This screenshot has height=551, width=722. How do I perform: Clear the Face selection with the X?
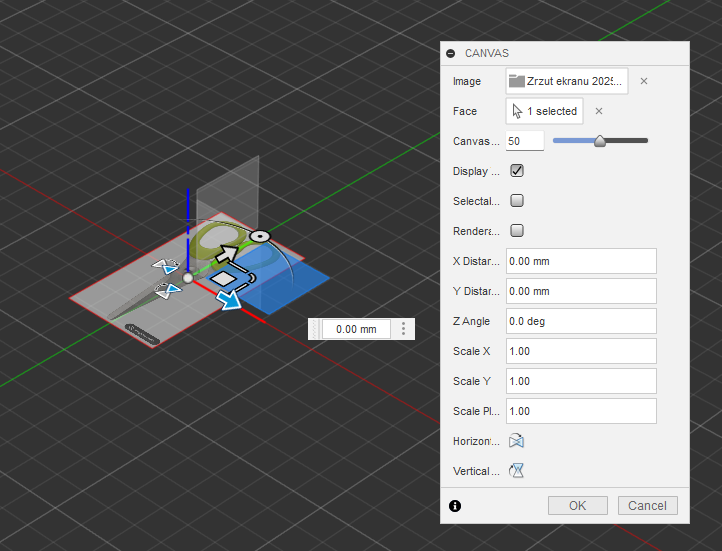[x=599, y=111]
